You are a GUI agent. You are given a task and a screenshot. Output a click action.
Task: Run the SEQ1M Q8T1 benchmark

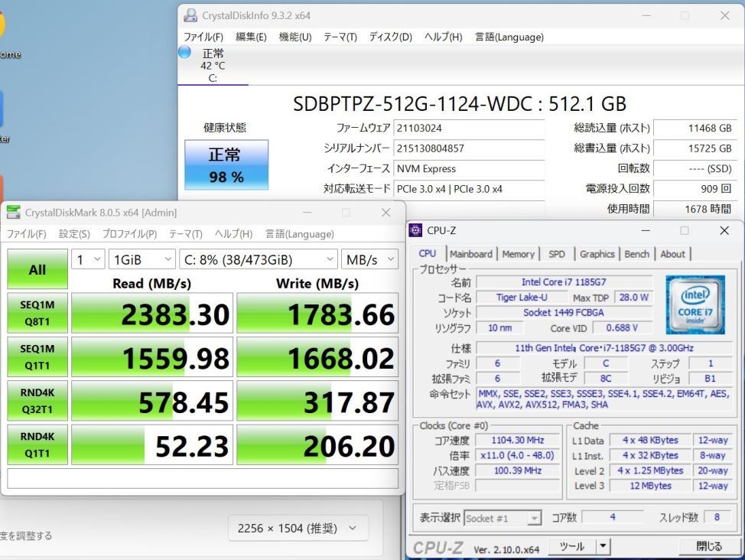point(37,313)
